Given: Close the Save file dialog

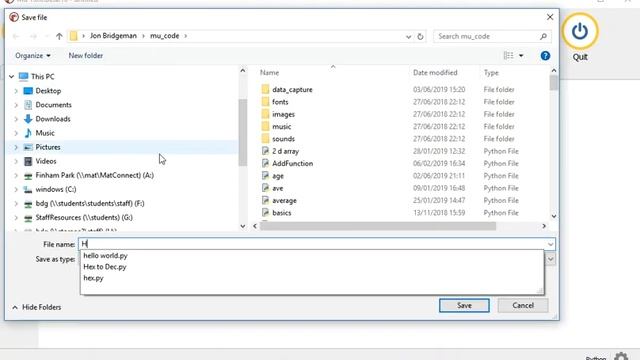Looking at the screenshot, I should click(x=550, y=17).
